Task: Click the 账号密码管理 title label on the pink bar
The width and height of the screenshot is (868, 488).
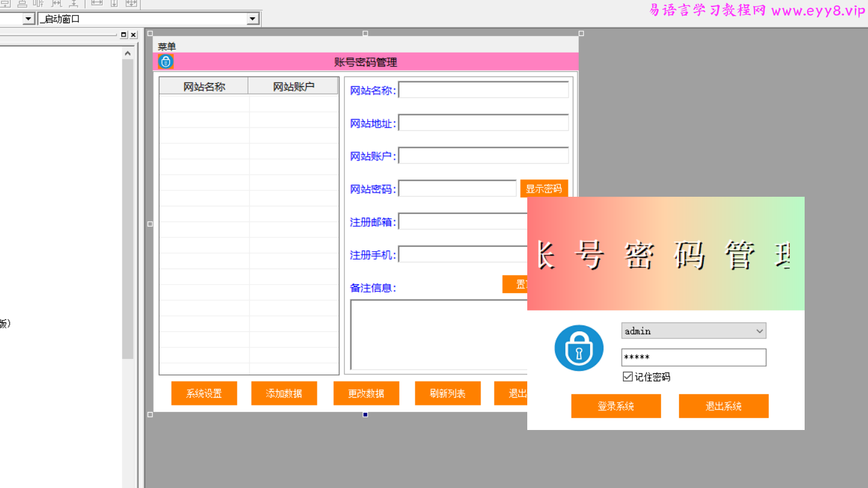Action: 365,62
